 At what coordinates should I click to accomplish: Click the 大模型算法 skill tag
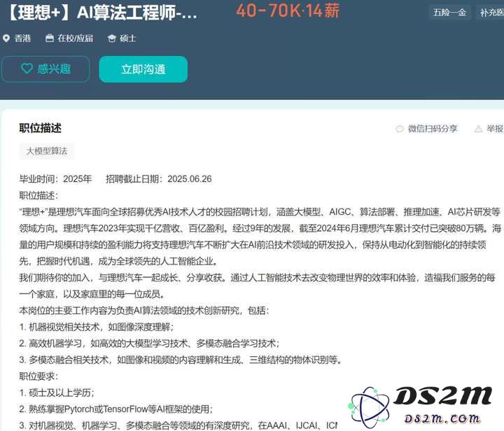click(x=47, y=151)
